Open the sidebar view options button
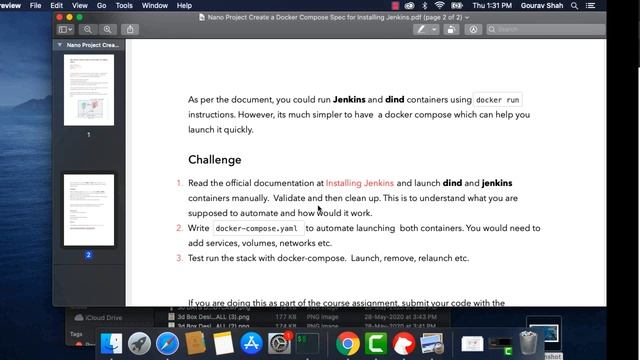 [65, 29]
